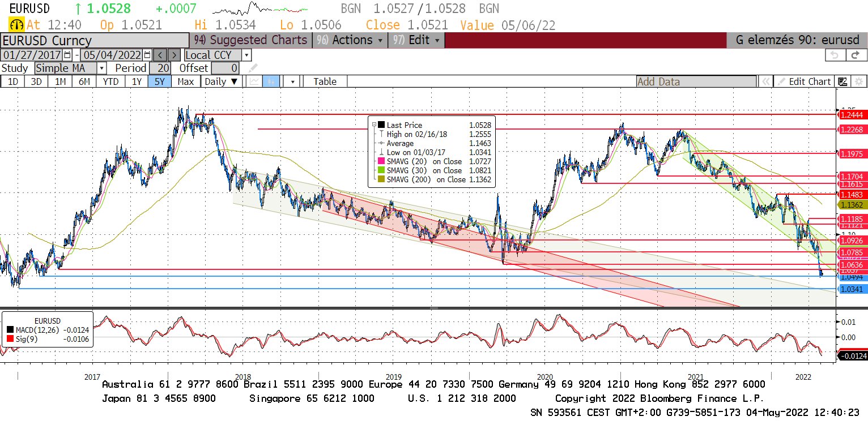Click the G elemzés 90: eurusd label
This screenshot has height=429, width=868.
(796, 40)
